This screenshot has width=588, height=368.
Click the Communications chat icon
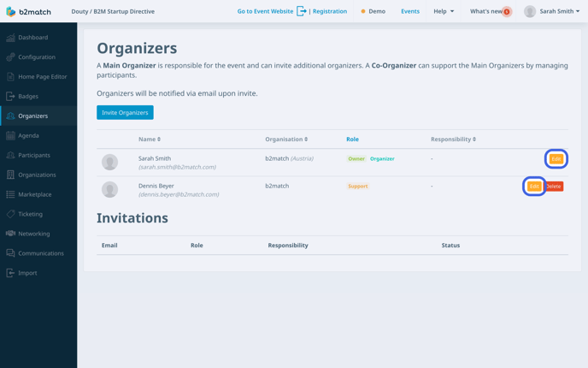click(10, 253)
